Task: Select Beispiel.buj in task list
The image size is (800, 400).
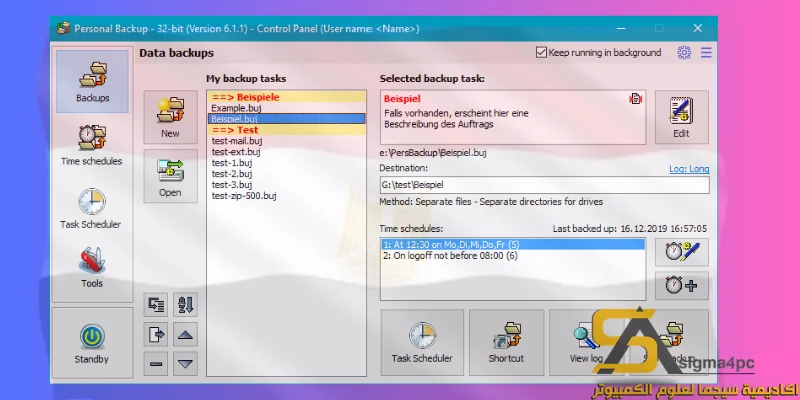Action: coord(286,119)
